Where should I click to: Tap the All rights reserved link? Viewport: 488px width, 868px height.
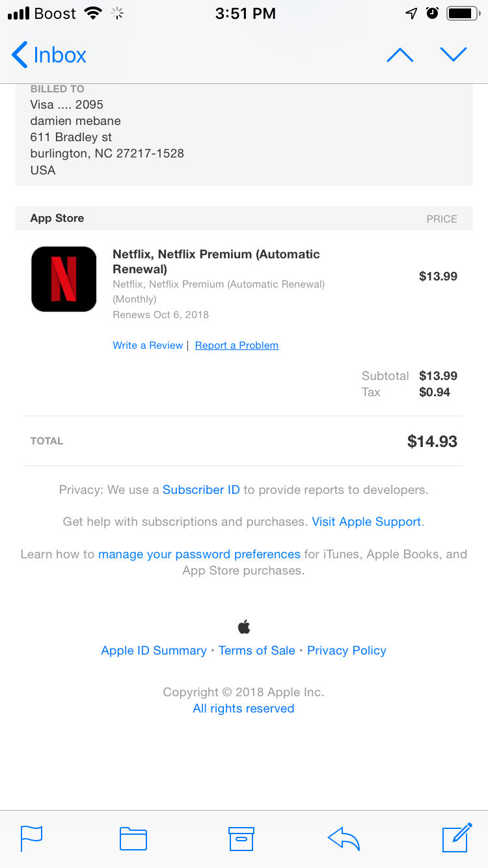243,709
